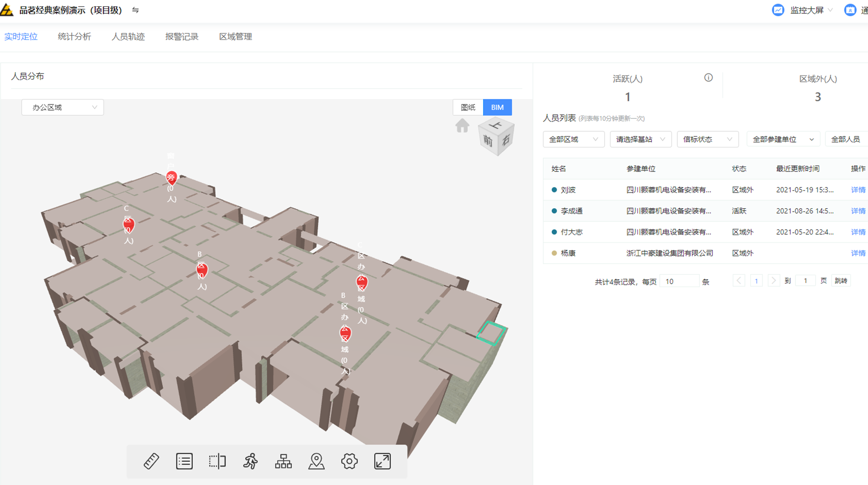Click the running person walk mode icon
The height and width of the screenshot is (485, 868).
coord(251,461)
